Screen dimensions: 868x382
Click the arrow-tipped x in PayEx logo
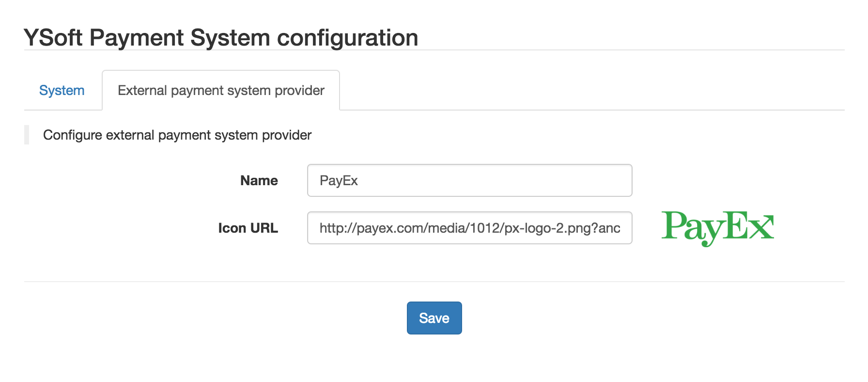[x=762, y=227]
